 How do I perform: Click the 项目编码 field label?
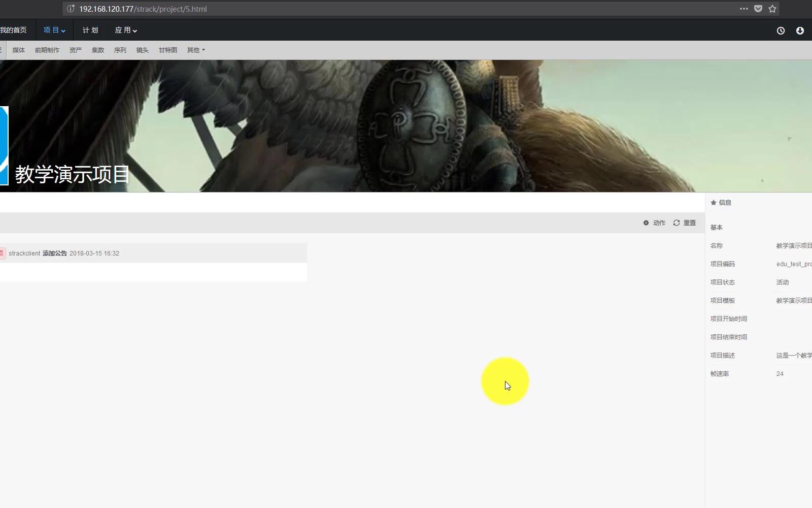723,264
